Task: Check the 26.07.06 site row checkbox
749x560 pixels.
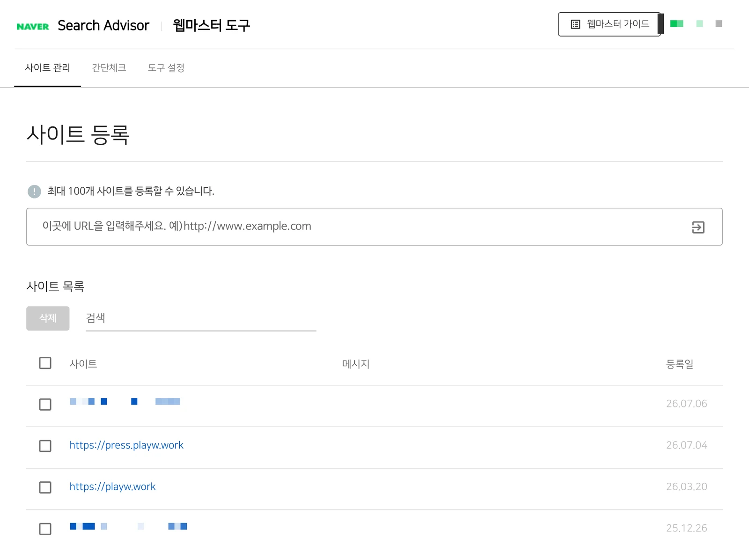Action: [45, 404]
